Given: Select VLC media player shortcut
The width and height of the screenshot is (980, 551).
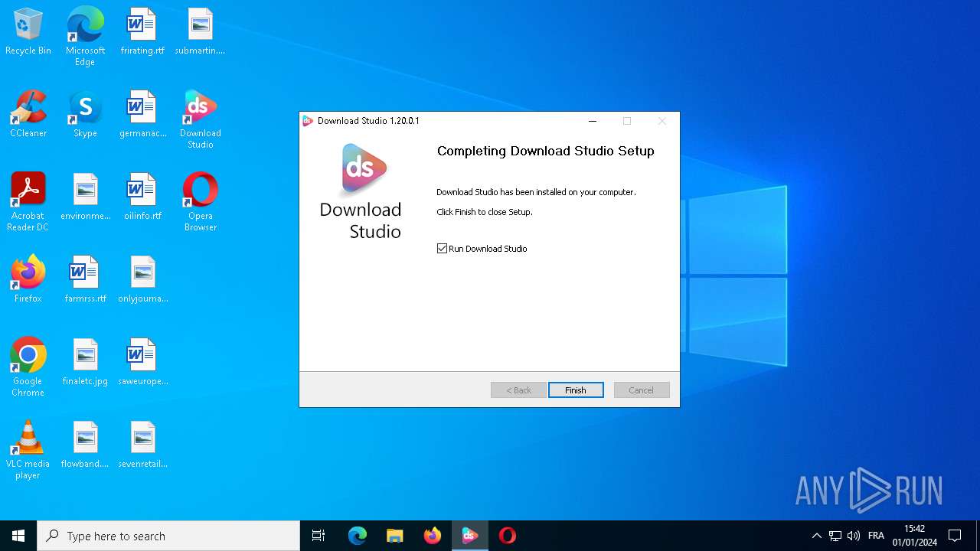Looking at the screenshot, I should (28, 450).
